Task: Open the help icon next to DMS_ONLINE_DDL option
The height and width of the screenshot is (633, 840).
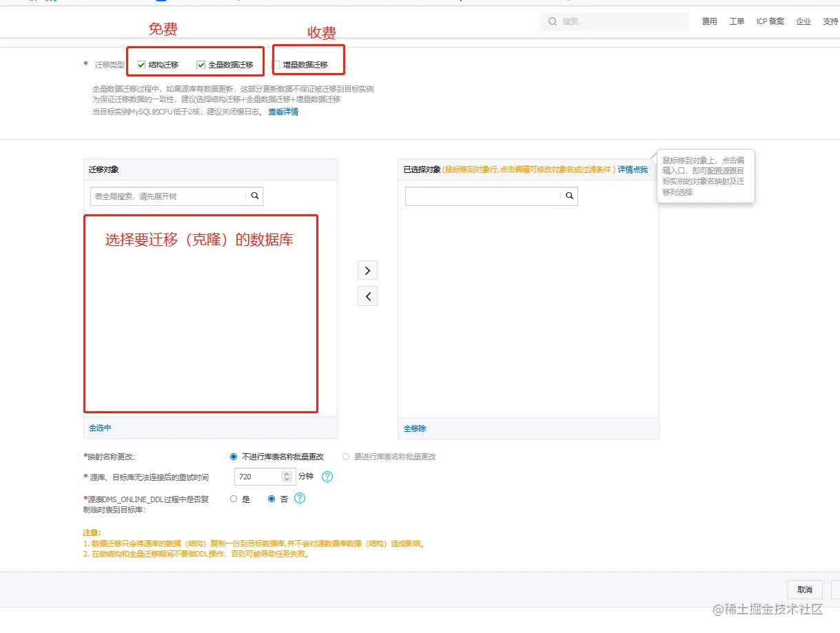Action: 300,498
